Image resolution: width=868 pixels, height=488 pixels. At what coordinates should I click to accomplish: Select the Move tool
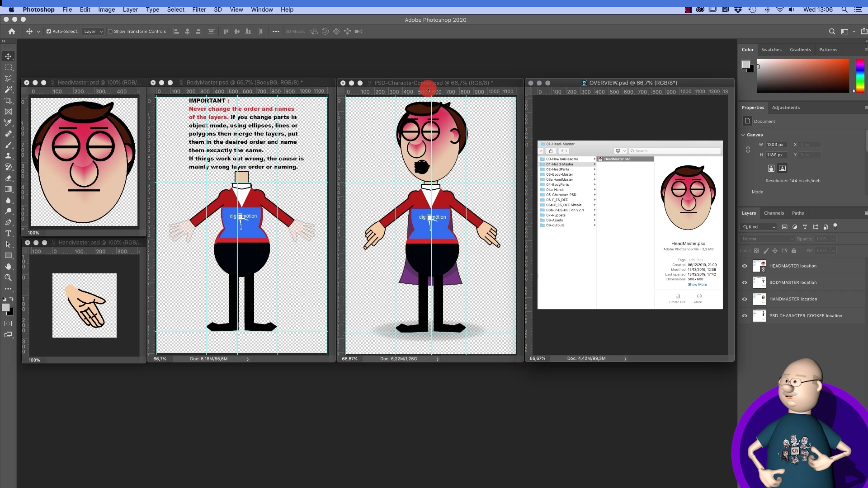8,56
